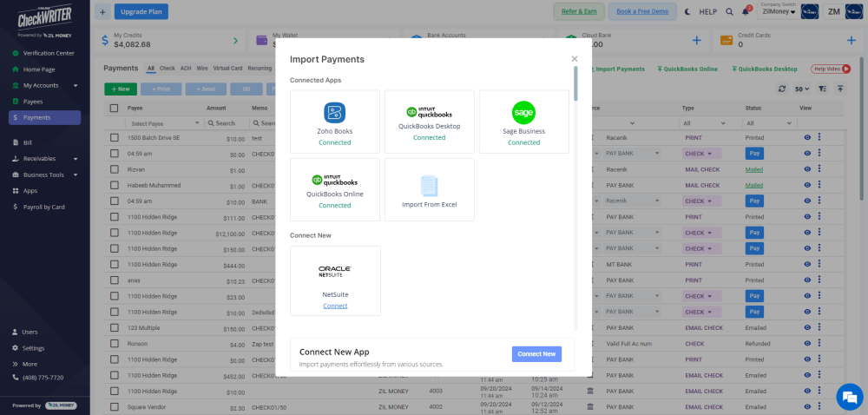
Task: Open Bill in the sidebar
Action: [x=27, y=142]
